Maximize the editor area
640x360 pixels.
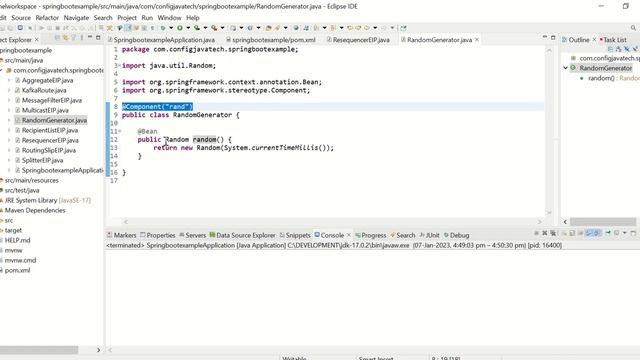553,37
